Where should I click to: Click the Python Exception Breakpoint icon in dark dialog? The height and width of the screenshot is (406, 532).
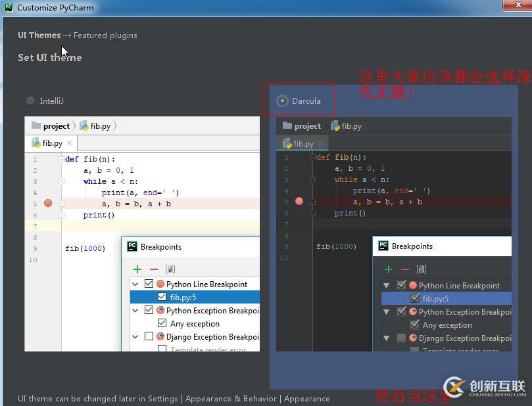[413, 311]
